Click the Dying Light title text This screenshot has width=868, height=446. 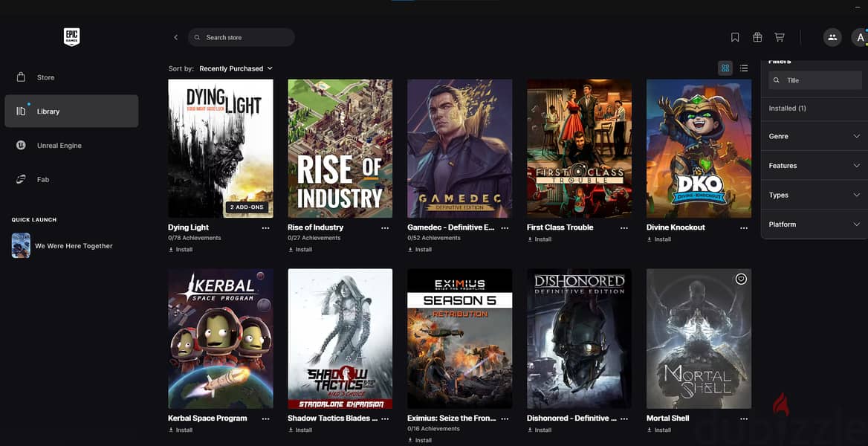coord(188,227)
